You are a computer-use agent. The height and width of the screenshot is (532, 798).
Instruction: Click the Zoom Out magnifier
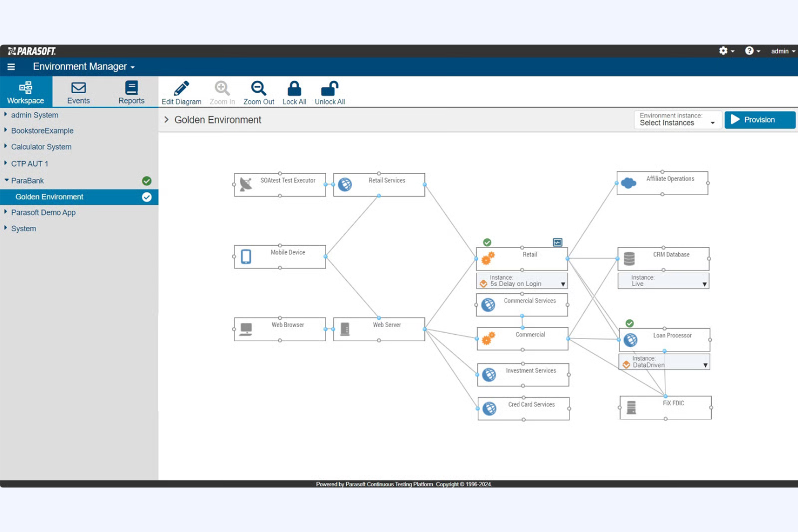pos(258,93)
